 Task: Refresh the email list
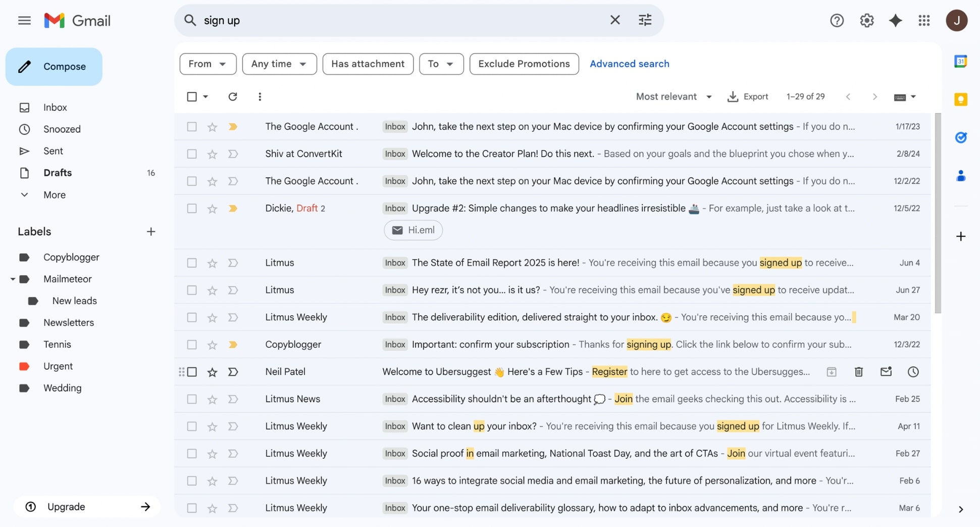[x=233, y=97]
